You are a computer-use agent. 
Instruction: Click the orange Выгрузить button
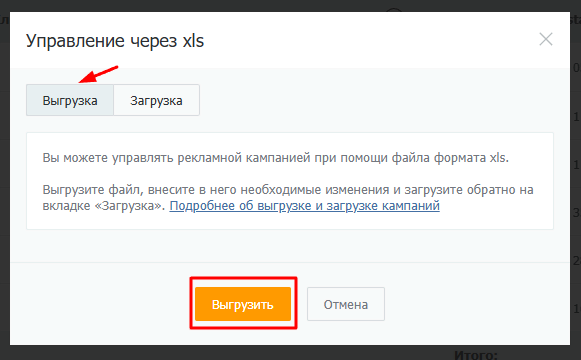click(243, 304)
